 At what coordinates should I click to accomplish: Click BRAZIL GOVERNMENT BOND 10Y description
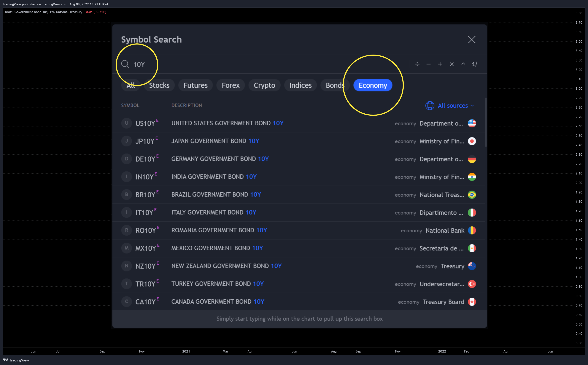click(216, 195)
